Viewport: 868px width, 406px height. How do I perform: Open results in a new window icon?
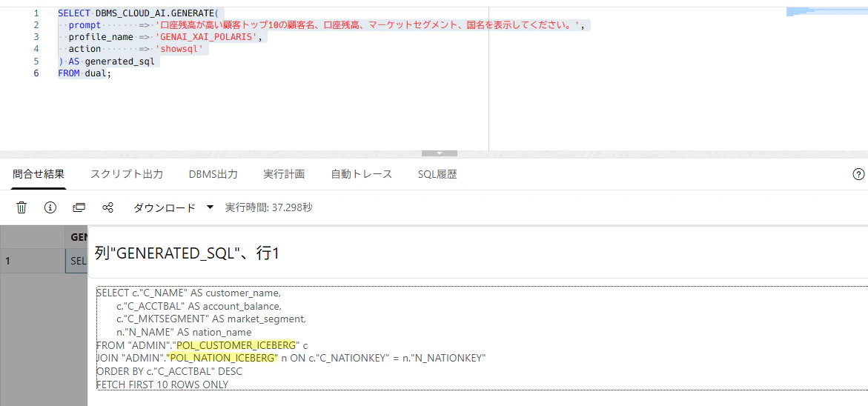(79, 208)
